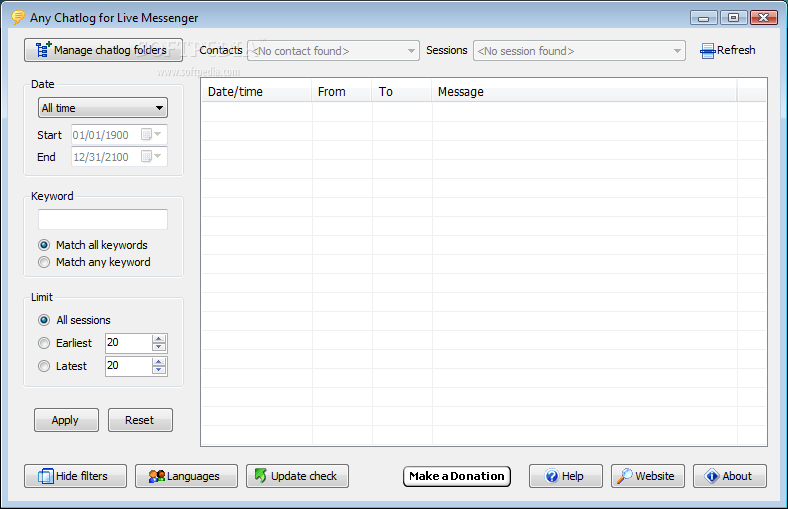Click the Reset button
This screenshot has width=788, height=509.
pos(140,420)
